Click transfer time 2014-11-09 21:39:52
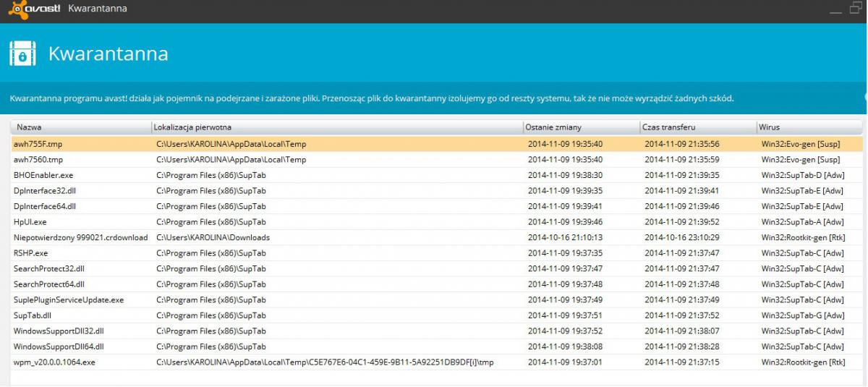Image resolution: width=868 pixels, height=387 pixels. [682, 222]
